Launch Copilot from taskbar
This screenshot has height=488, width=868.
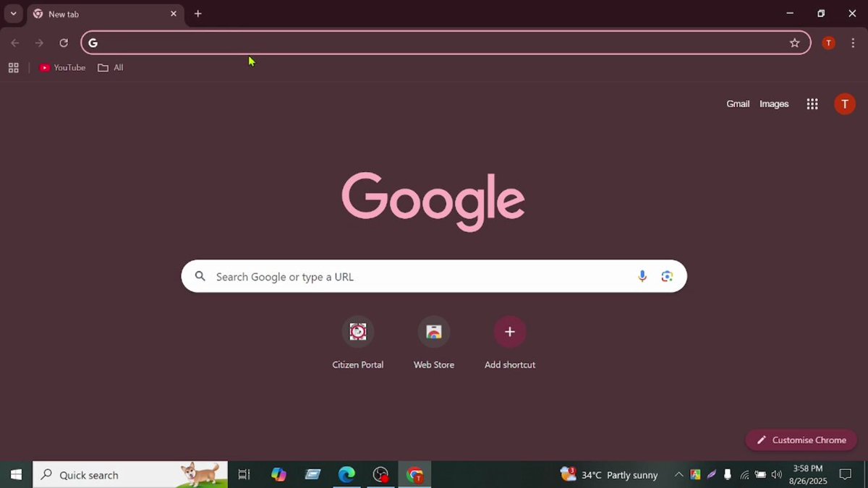[x=278, y=475]
